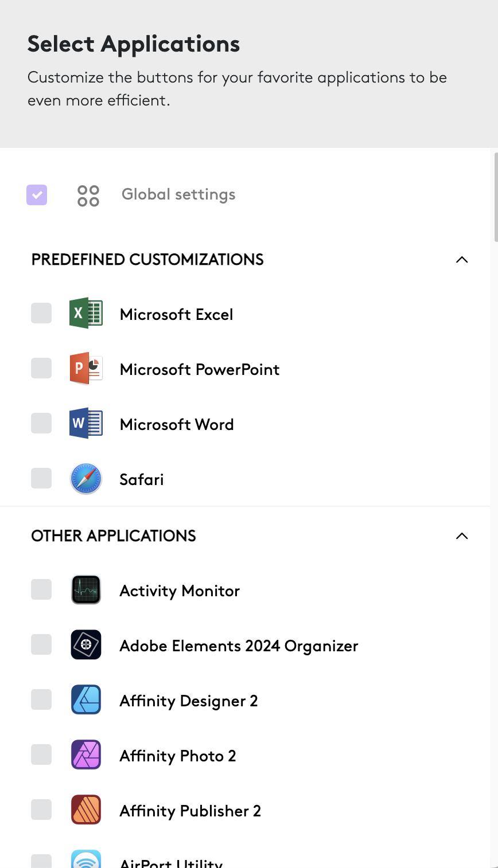Click the Affinity Designer 2 icon

(86, 699)
